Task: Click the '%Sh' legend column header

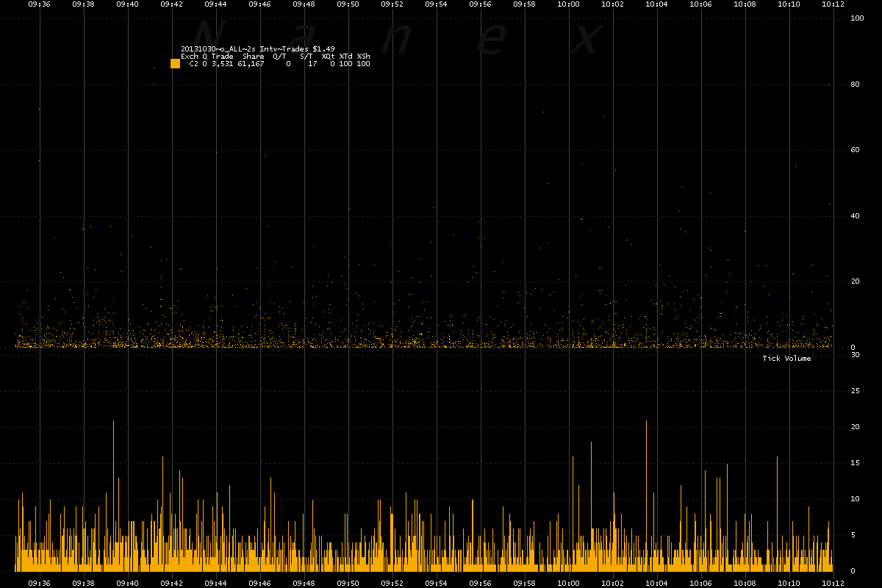Action: (x=363, y=57)
